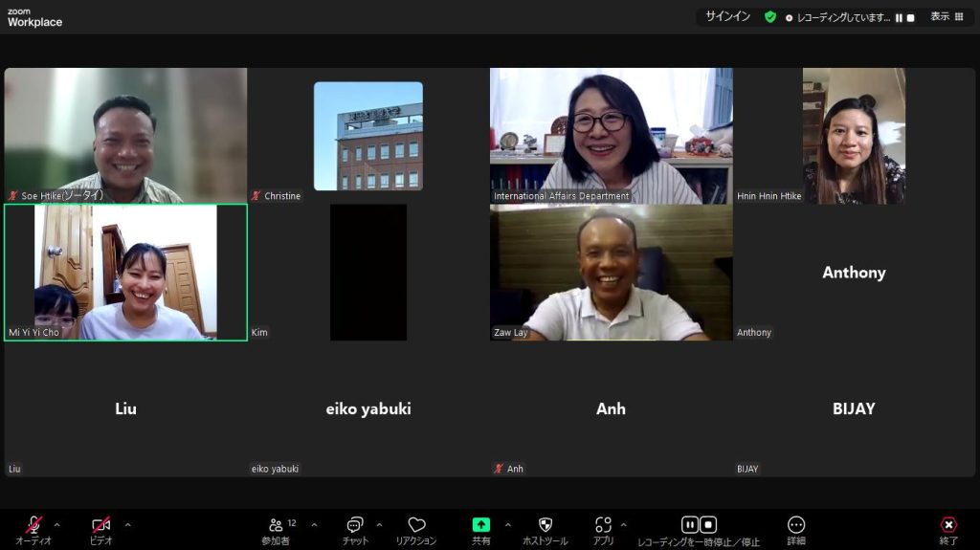Open the participants panel
Image resolution: width=980 pixels, height=550 pixels.
277,525
